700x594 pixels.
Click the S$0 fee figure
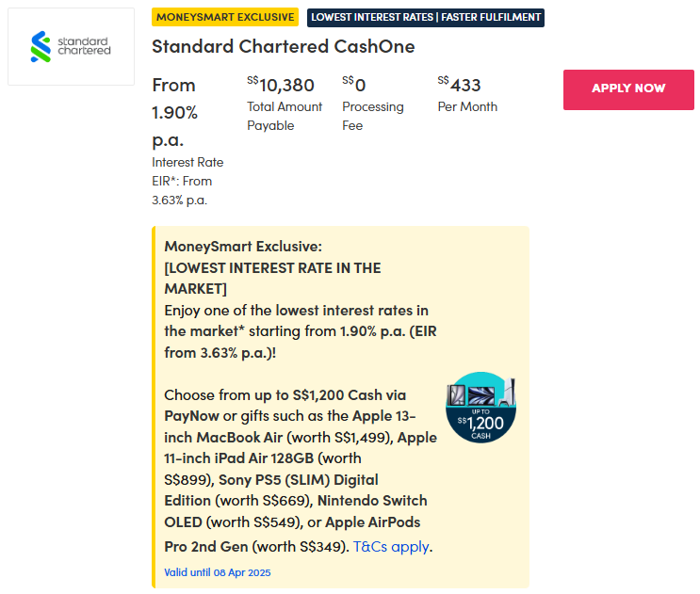pos(354,86)
